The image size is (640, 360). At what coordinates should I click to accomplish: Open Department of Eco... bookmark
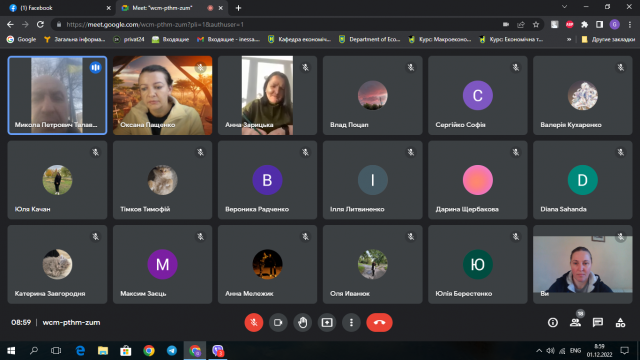coord(369,40)
